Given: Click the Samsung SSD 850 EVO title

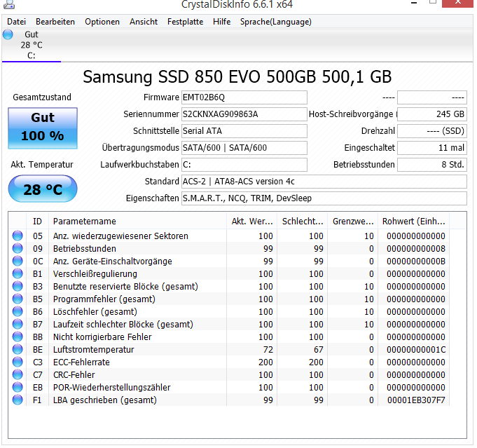Looking at the screenshot, I should pos(237,76).
